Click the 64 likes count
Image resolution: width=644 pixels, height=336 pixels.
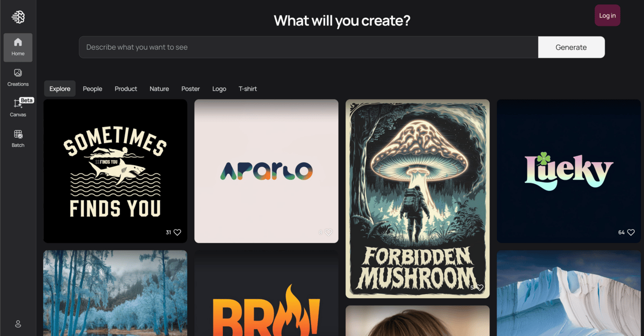point(621,232)
